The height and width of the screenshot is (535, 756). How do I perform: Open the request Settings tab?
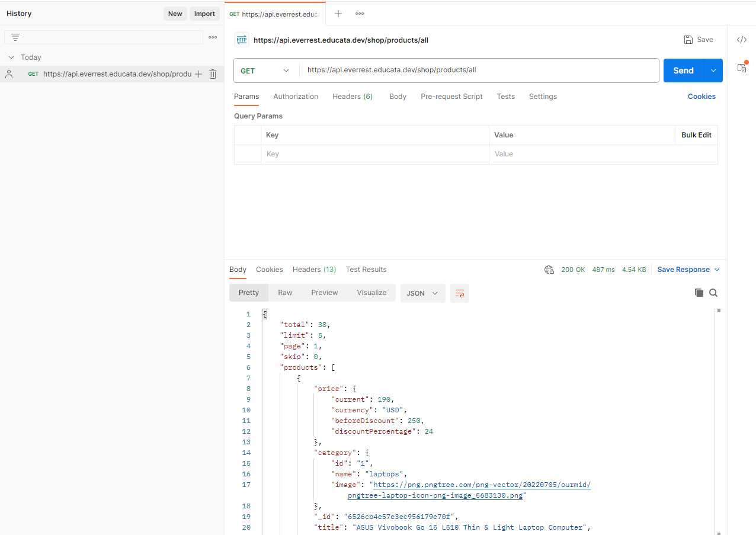tap(543, 97)
